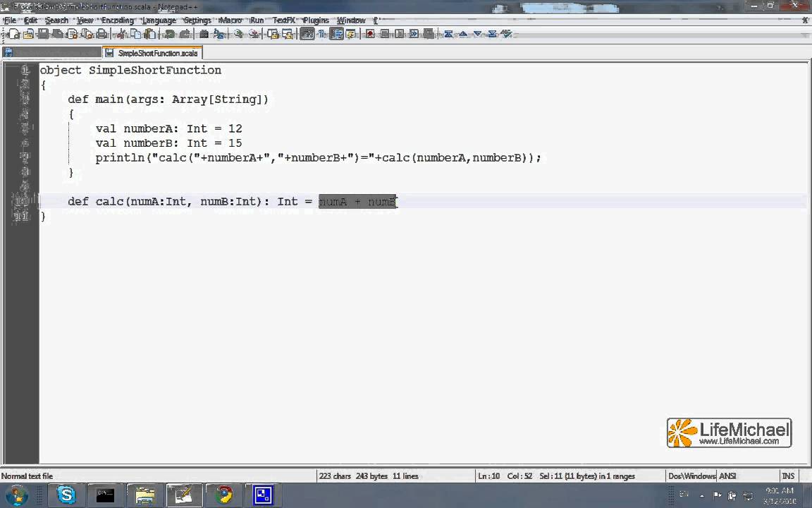Click the Close document toolbar icon

click(x=73, y=34)
